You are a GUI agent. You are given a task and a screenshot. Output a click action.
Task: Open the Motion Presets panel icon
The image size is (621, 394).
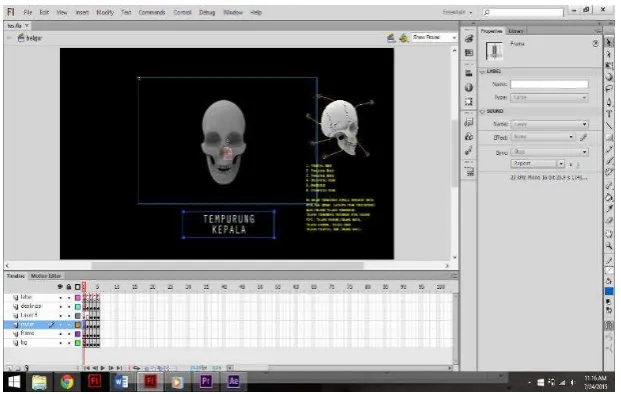coord(469,151)
